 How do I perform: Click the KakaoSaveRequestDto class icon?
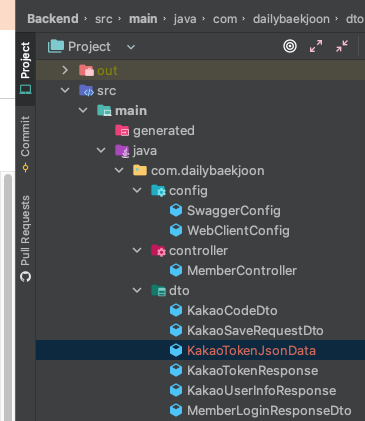coord(176,330)
